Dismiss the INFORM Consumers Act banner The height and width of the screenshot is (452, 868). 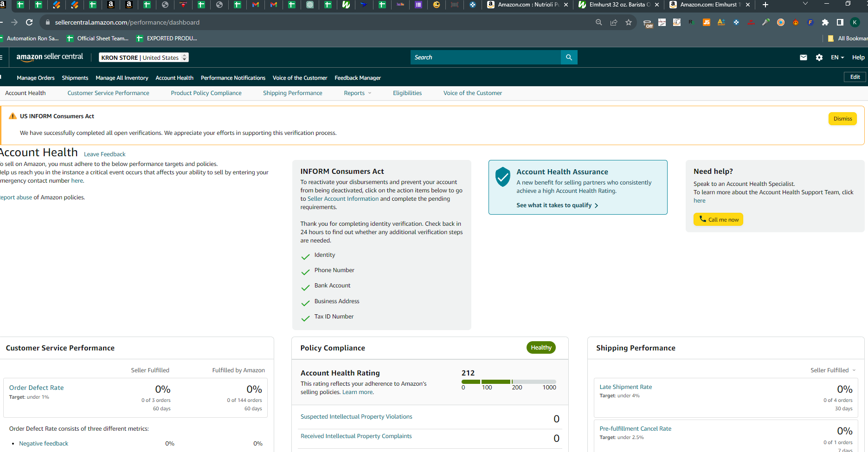pos(842,119)
